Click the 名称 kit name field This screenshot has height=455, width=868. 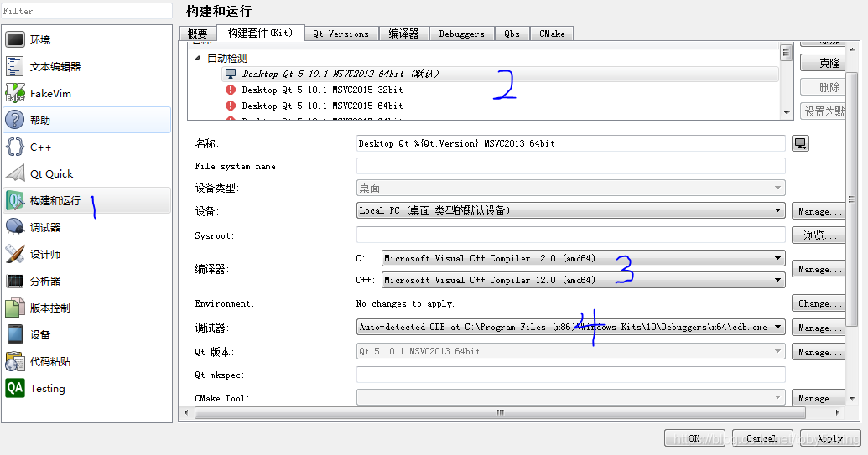(x=571, y=143)
